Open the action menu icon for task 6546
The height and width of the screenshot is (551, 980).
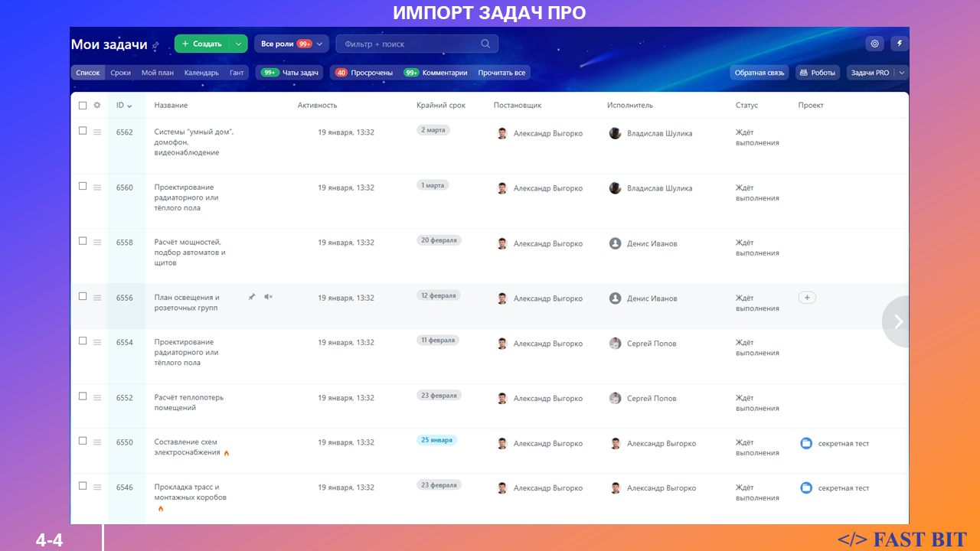tap(97, 487)
